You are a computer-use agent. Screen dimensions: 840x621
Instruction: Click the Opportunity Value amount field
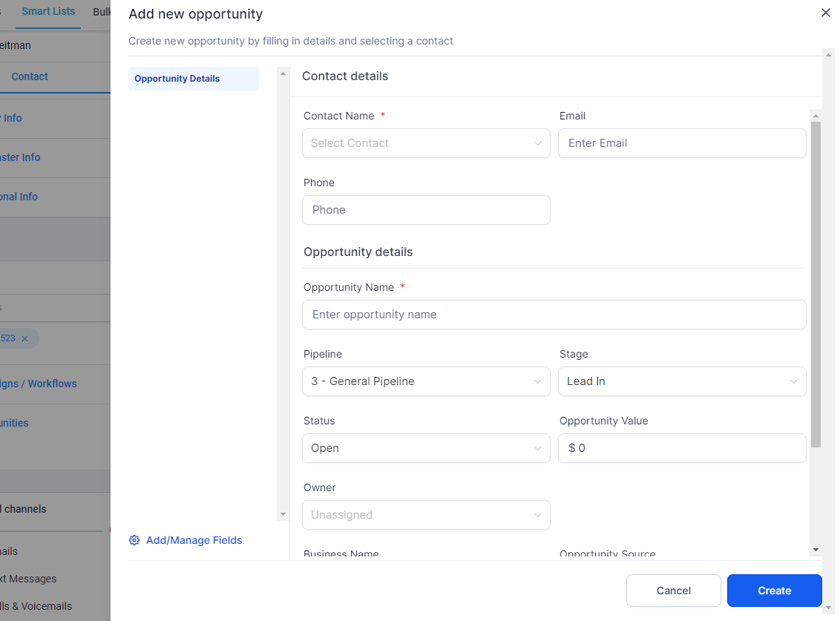(681, 448)
